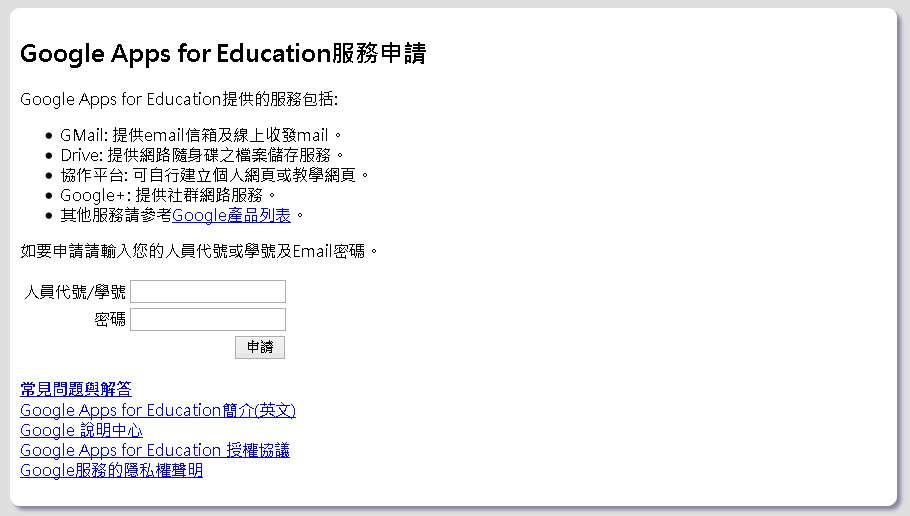The width and height of the screenshot is (910, 516).
Task: Open 常見問題與解答 link
Action: pos(76,389)
